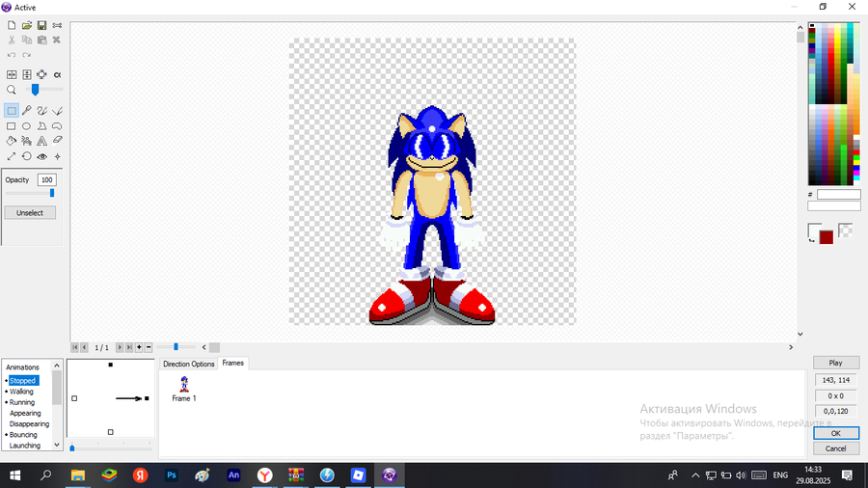Select the Color picker eyedropper tool
Viewport: 868px width, 488px height.
coord(27,111)
